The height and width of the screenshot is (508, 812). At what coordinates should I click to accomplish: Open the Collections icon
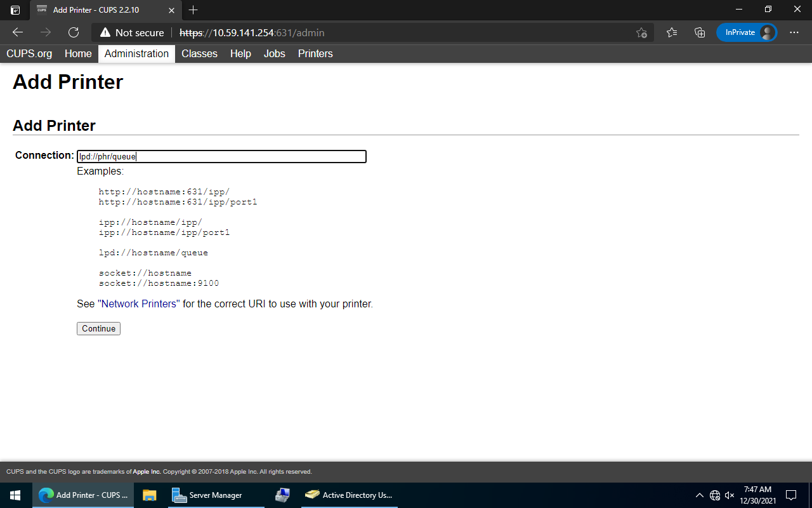pos(700,32)
